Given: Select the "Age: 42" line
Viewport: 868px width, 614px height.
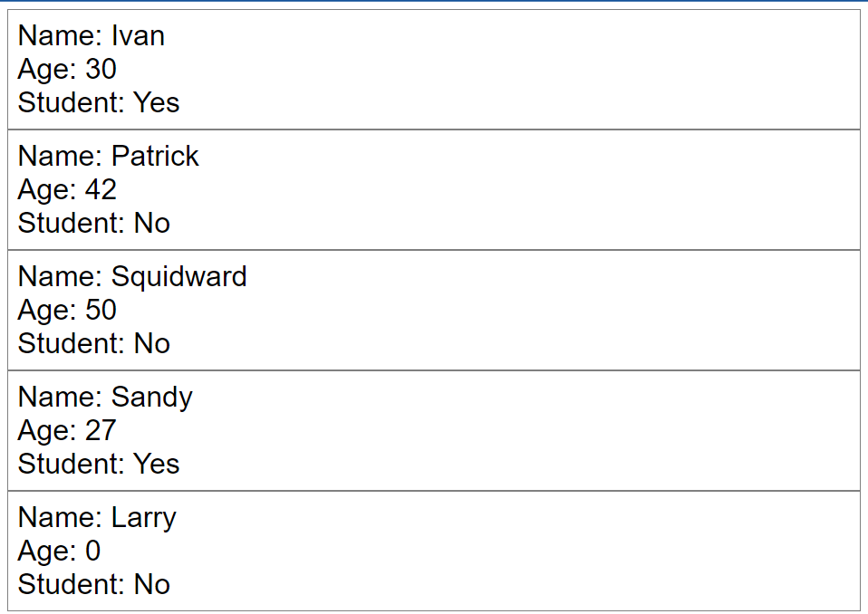Looking at the screenshot, I should pos(67,189).
